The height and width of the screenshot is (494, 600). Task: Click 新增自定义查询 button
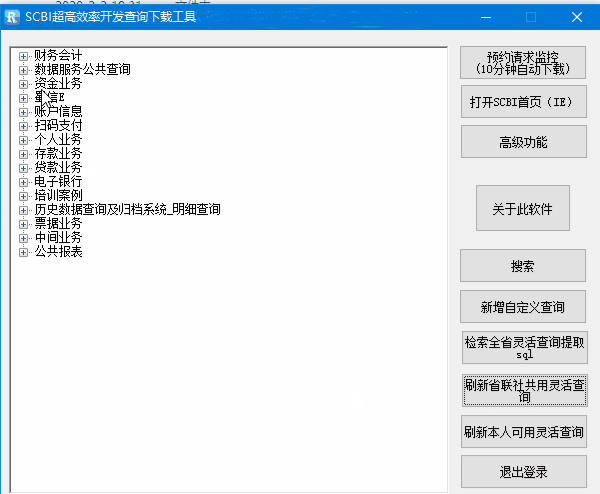523,307
